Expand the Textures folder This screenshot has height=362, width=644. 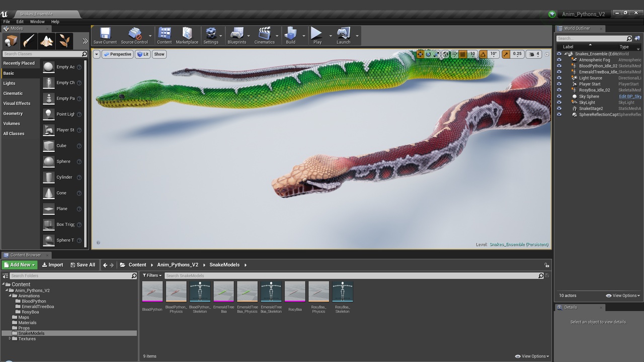10,339
